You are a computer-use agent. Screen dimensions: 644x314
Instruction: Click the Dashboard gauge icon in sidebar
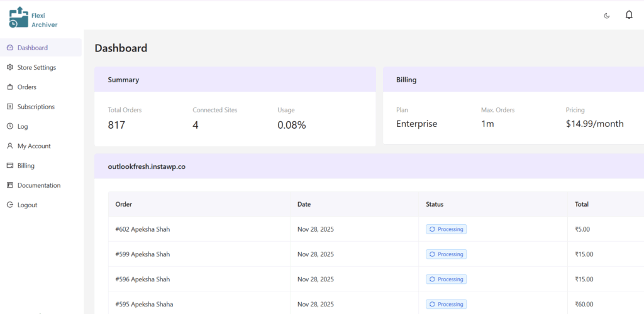click(10, 48)
